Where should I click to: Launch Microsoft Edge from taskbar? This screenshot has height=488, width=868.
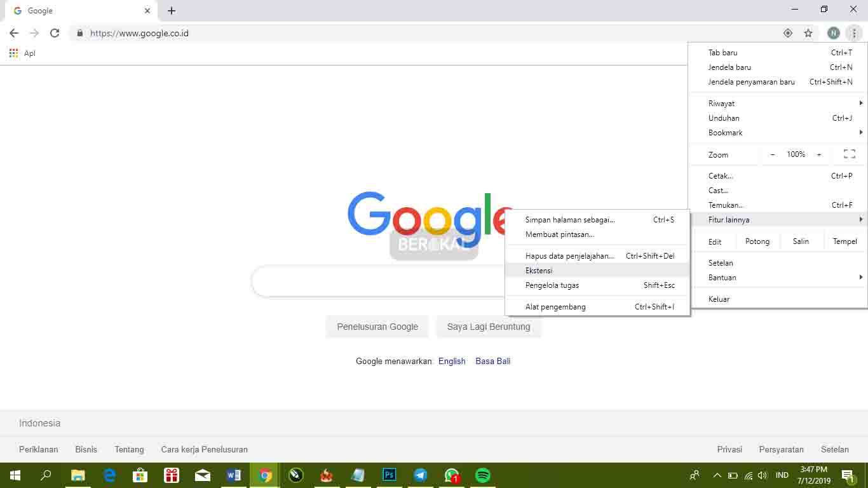pos(109,475)
